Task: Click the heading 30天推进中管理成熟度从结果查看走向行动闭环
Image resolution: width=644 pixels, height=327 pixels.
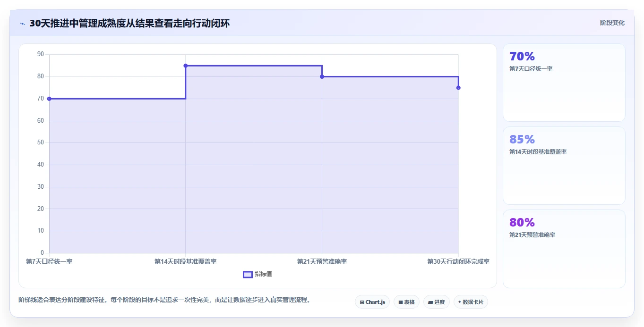Action: tap(129, 24)
